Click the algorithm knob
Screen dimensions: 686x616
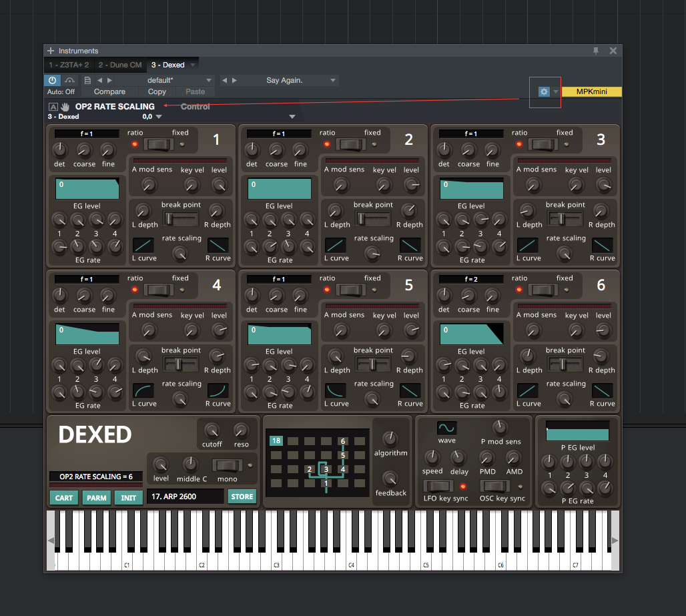click(391, 439)
